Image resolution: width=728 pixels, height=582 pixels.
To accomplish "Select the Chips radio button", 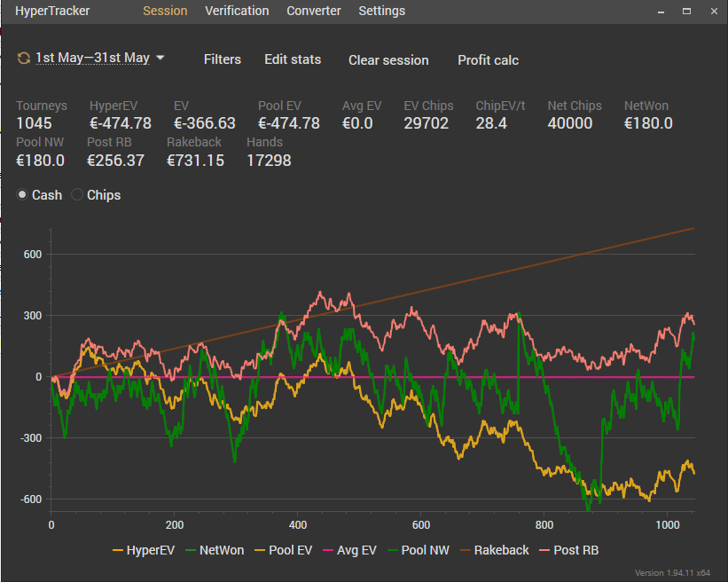I will [x=77, y=194].
